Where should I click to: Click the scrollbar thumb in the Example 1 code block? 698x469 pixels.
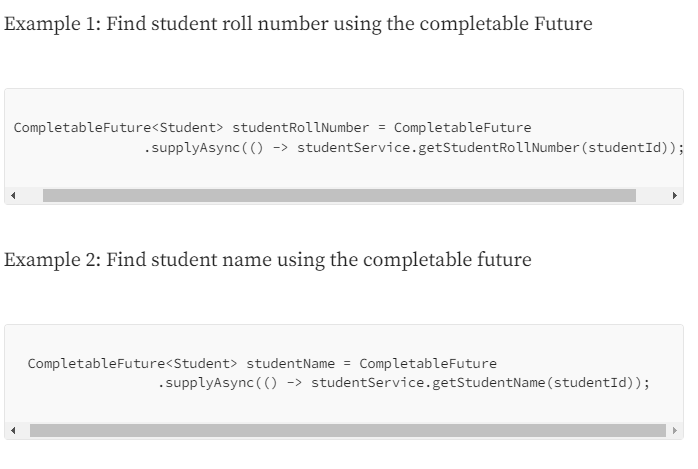click(x=339, y=195)
